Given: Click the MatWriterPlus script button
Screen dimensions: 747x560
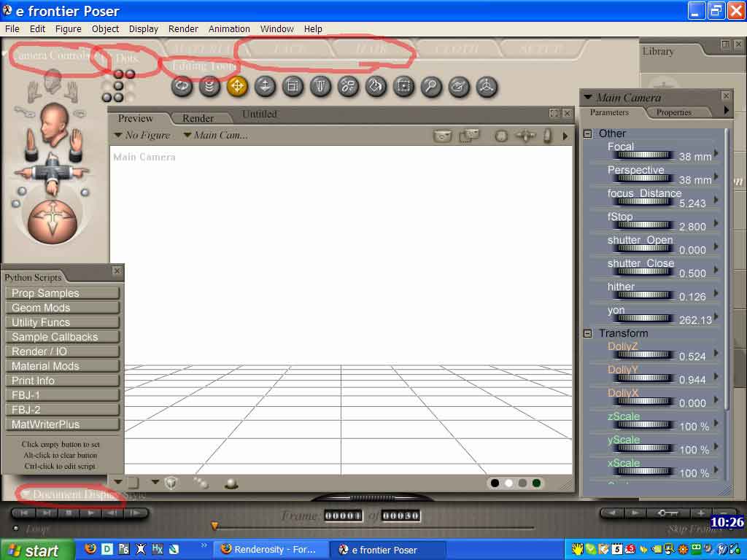Looking at the screenshot, I should point(62,424).
